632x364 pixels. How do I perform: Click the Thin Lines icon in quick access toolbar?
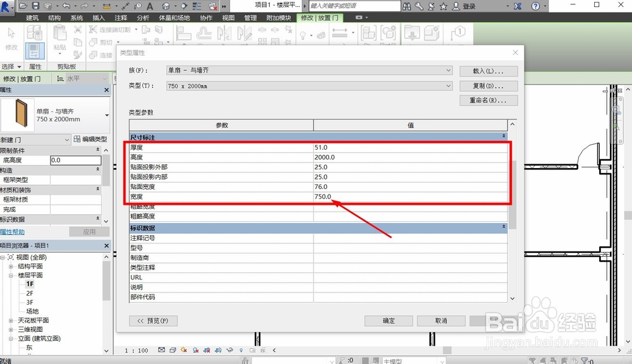197,6
